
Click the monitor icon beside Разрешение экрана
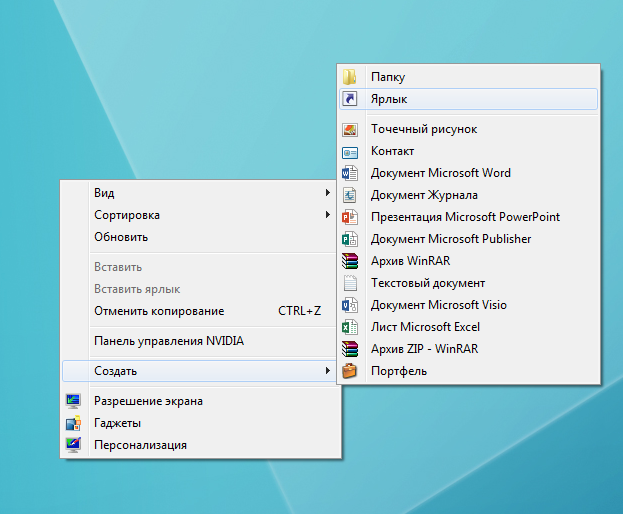point(74,401)
